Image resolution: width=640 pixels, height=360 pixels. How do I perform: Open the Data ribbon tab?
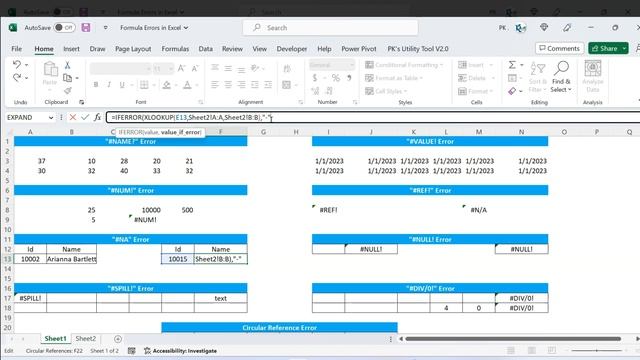(206, 49)
